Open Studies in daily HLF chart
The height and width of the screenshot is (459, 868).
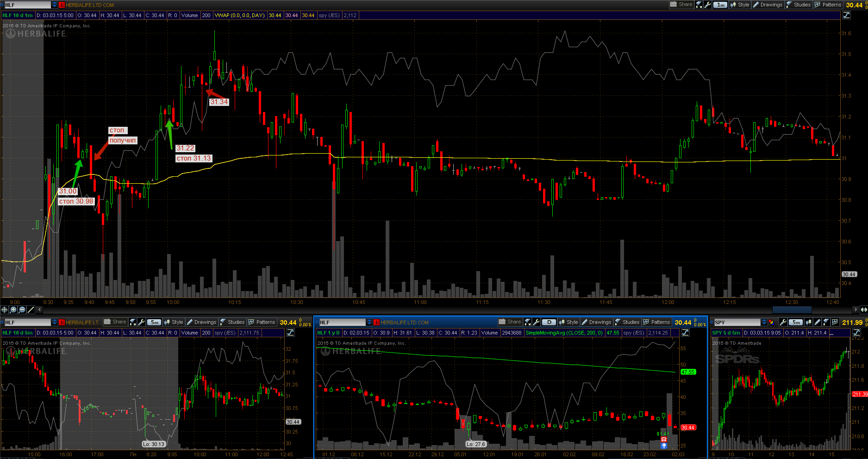(627, 322)
